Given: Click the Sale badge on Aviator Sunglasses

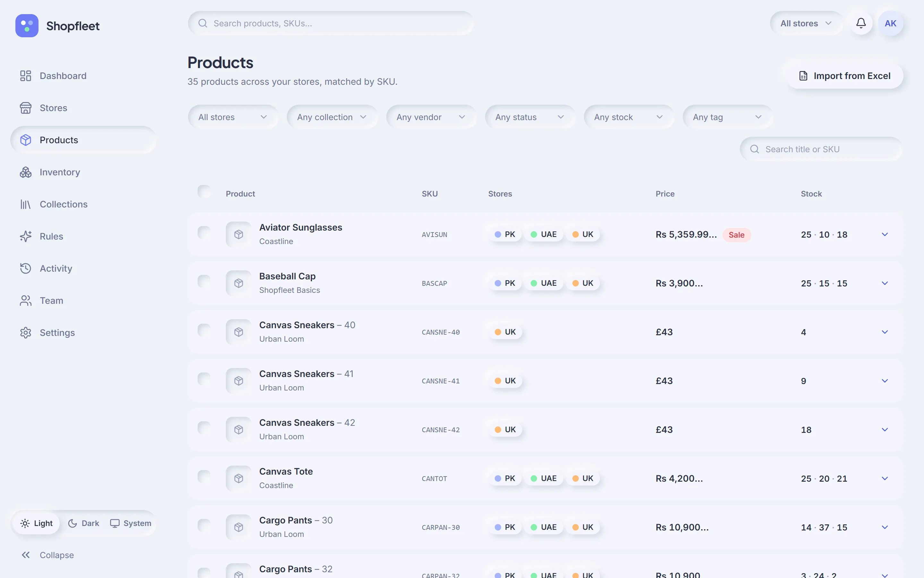Looking at the screenshot, I should pyautogui.click(x=737, y=235).
